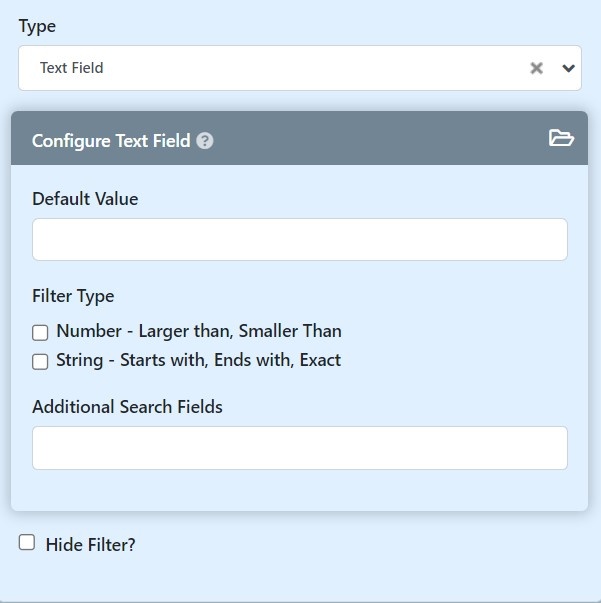Screen dimensions: 601x603
Task: Click the "Hide Filter?" label text
Action: pyautogui.click(x=90, y=545)
